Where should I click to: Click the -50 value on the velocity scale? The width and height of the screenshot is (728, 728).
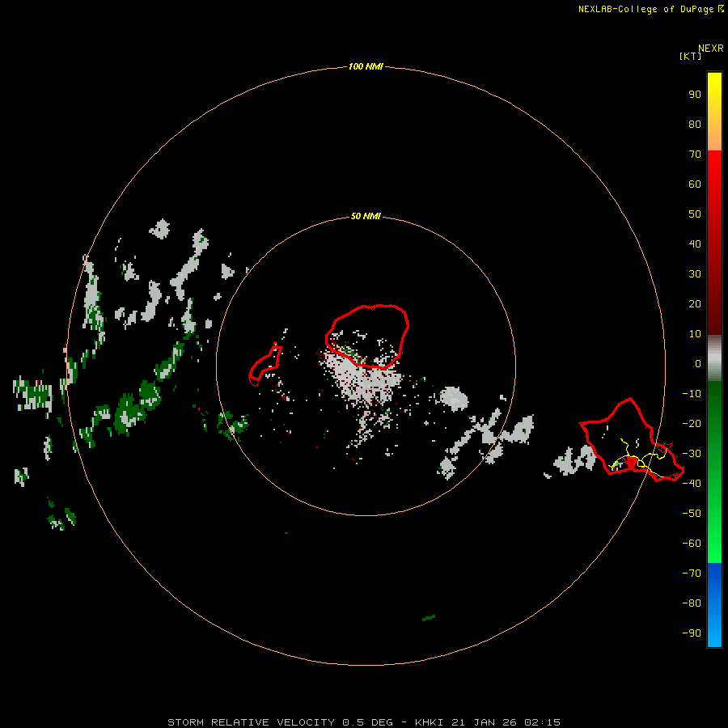(692, 514)
